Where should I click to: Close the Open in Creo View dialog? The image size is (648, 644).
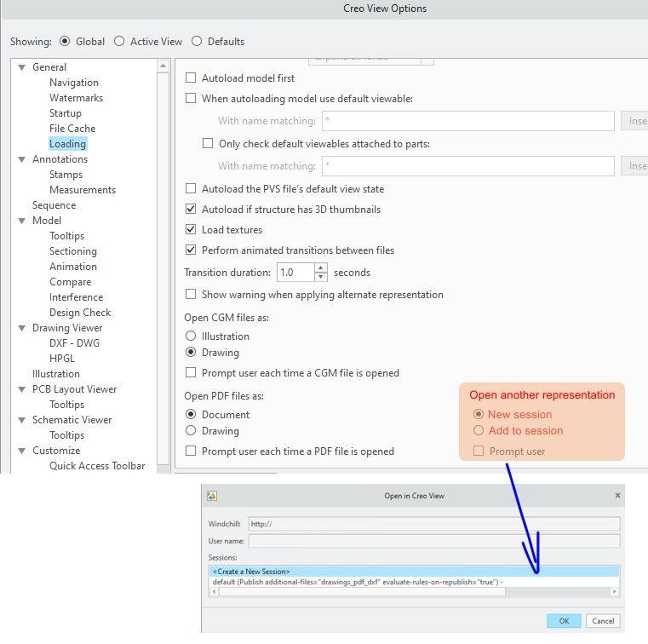coord(617,495)
